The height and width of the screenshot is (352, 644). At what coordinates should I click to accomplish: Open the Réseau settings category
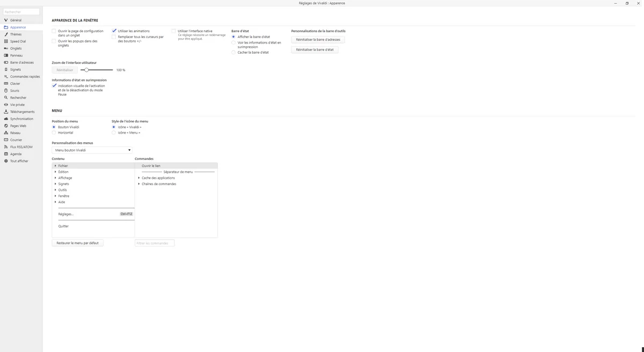(21, 133)
